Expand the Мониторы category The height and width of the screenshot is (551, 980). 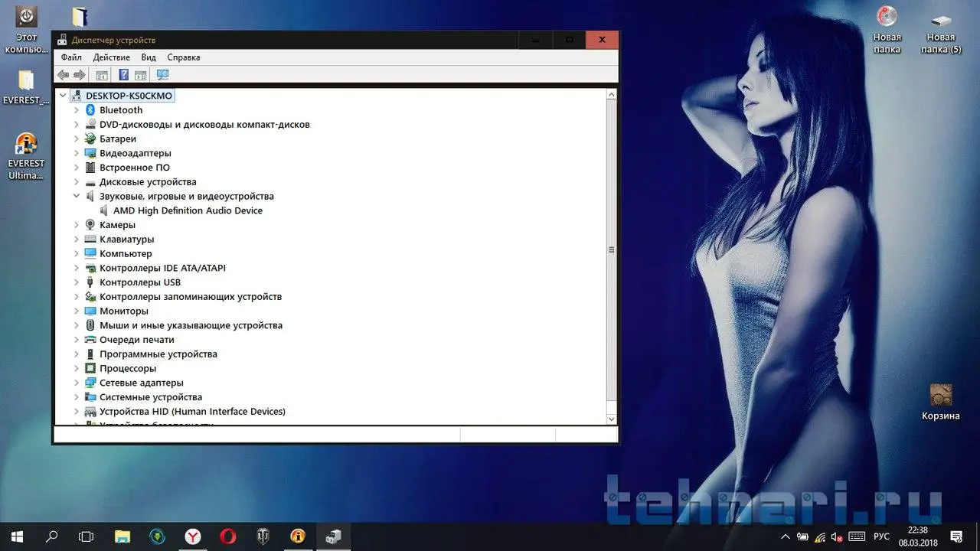77,311
